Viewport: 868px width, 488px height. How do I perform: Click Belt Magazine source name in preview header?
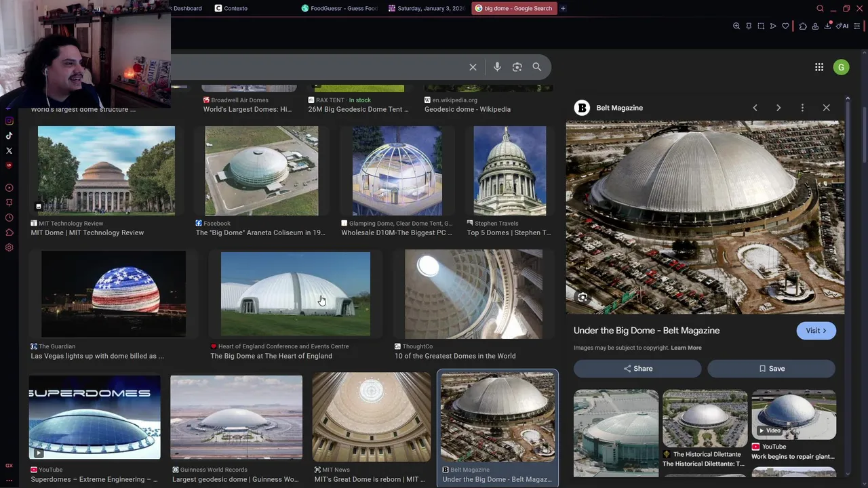coord(619,108)
